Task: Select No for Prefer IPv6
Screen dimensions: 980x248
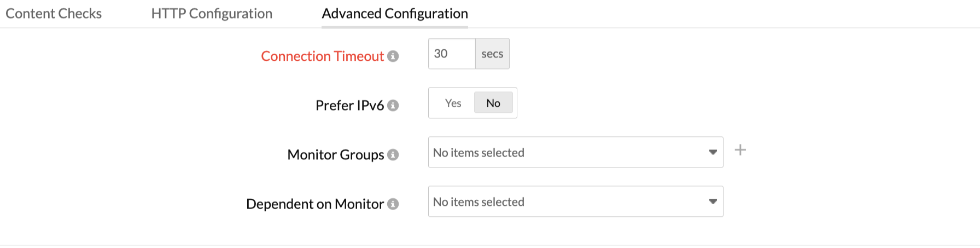Action: 493,103
